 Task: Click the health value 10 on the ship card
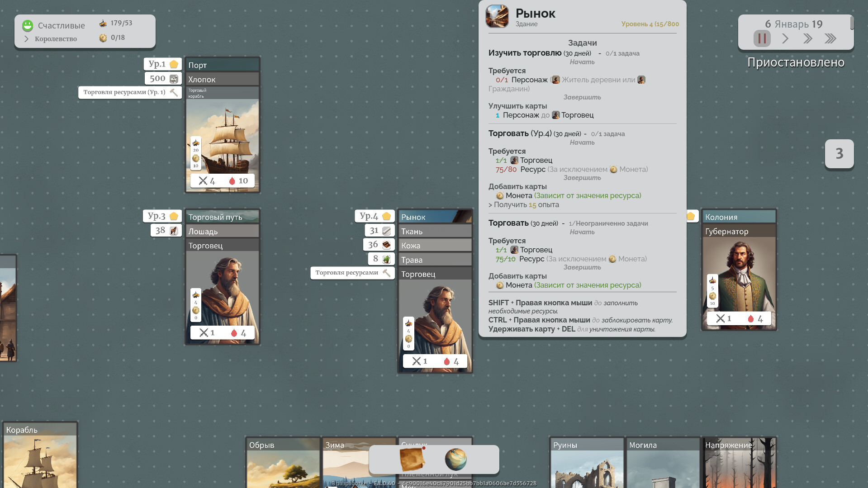point(243,181)
